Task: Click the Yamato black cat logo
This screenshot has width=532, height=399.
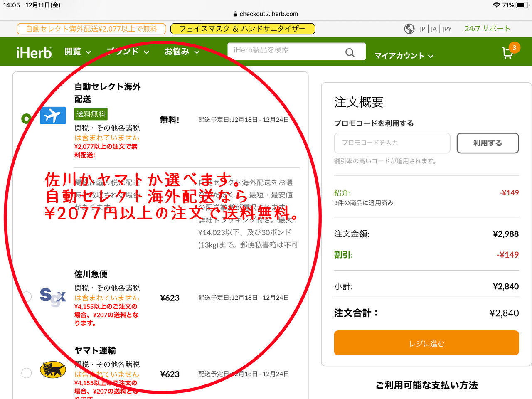Action: pos(53,369)
